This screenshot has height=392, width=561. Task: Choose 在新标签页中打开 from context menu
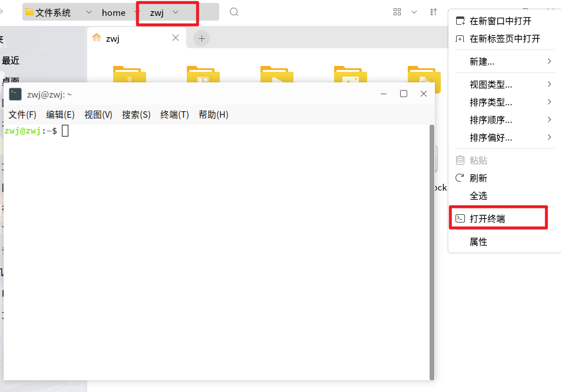504,39
